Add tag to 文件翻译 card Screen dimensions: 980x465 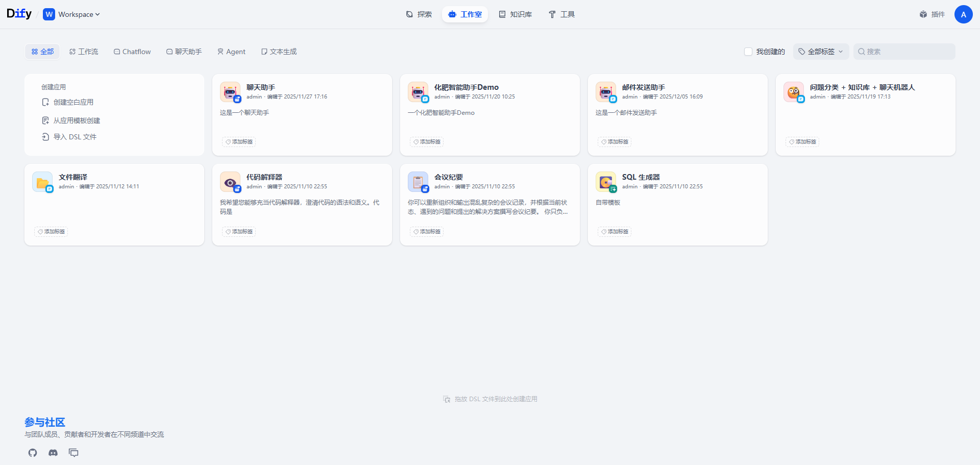[x=51, y=232]
